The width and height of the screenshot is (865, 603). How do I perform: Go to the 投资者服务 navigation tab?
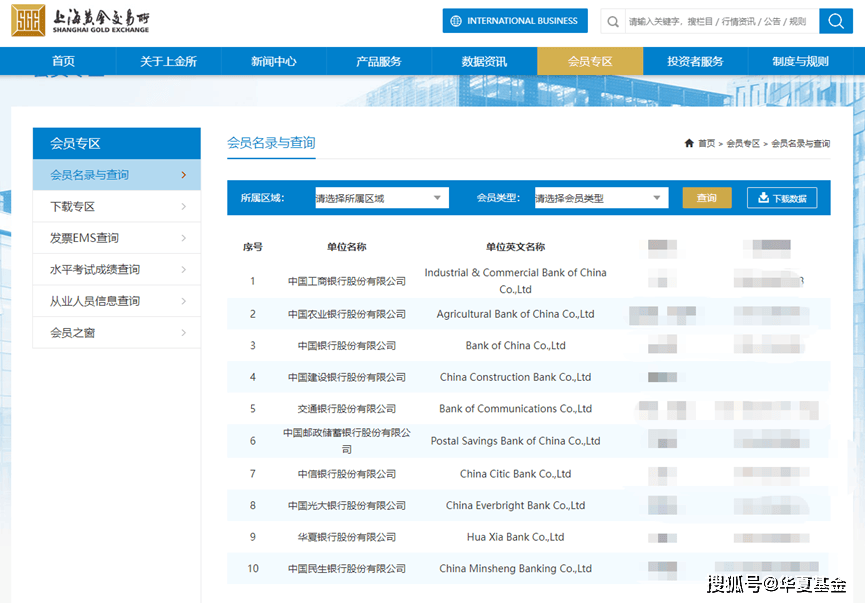(x=695, y=61)
